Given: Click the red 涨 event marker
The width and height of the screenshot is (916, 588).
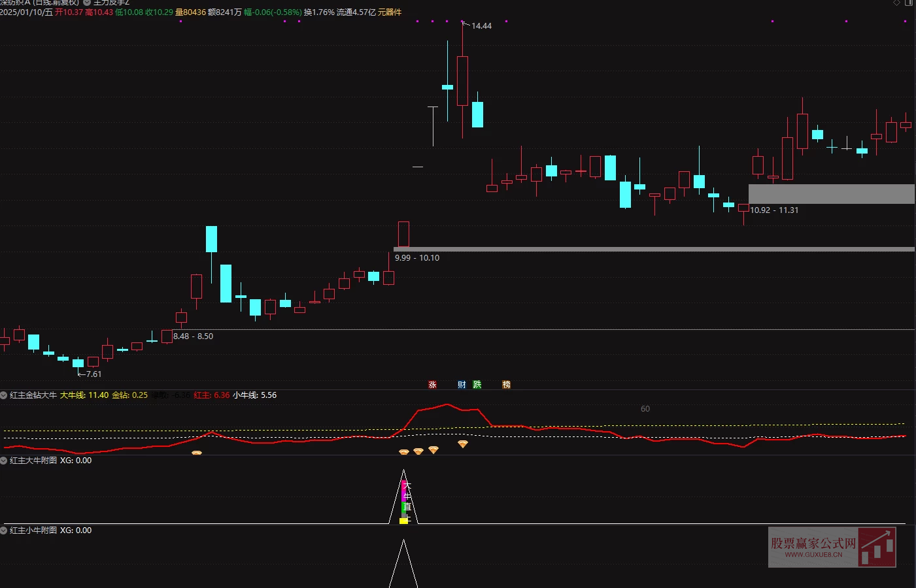Looking at the screenshot, I should coord(432,385).
